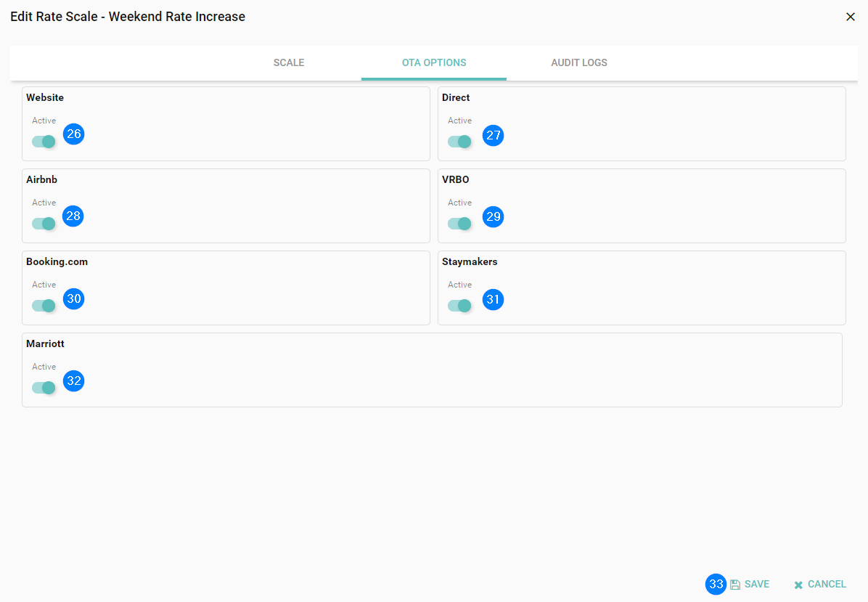The image size is (868, 602).
Task: Toggle Airbnb Active switch off
Action: pos(44,224)
